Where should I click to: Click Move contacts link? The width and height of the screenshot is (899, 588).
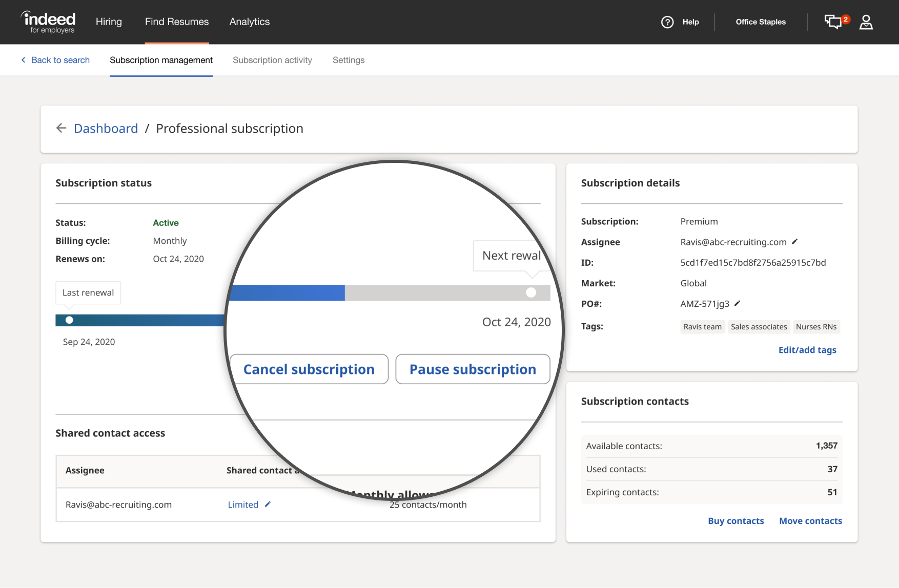[x=810, y=521]
